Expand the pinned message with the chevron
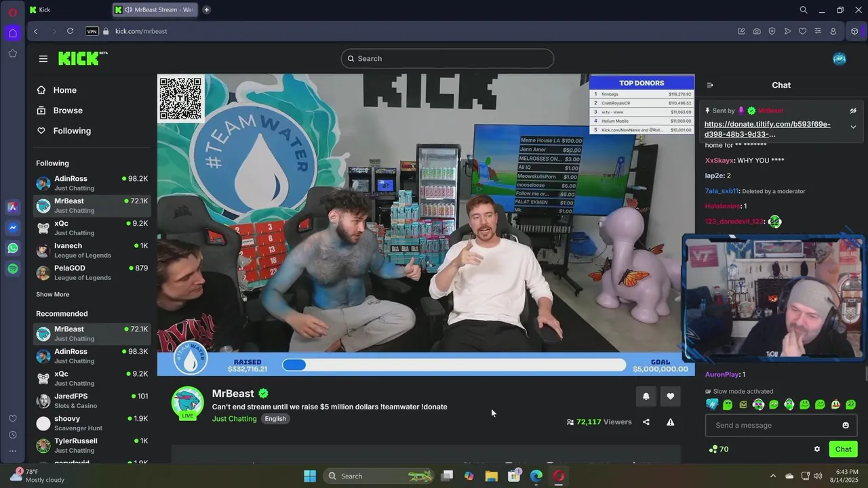The image size is (868, 488). [853, 127]
